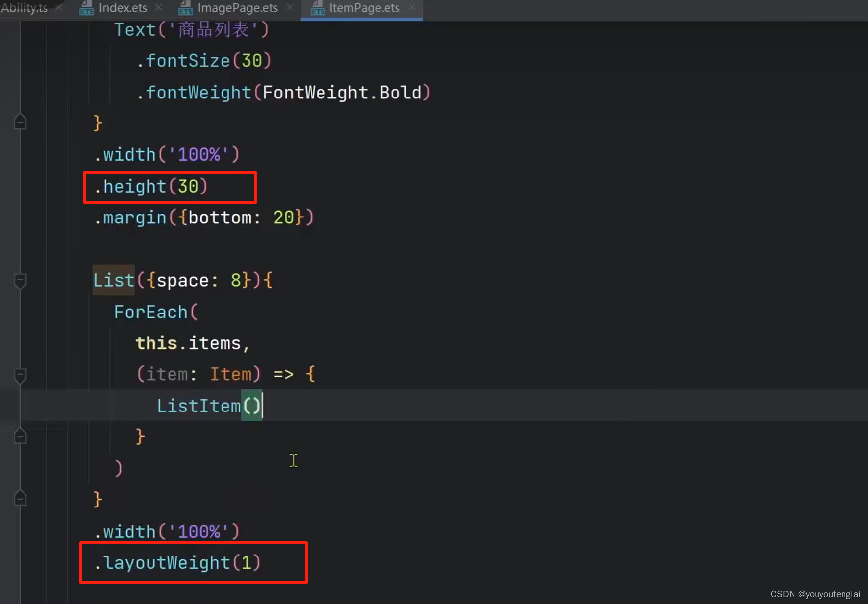Collapse the (item: Item) => arrow function block
The height and width of the screenshot is (604, 868).
20,376
